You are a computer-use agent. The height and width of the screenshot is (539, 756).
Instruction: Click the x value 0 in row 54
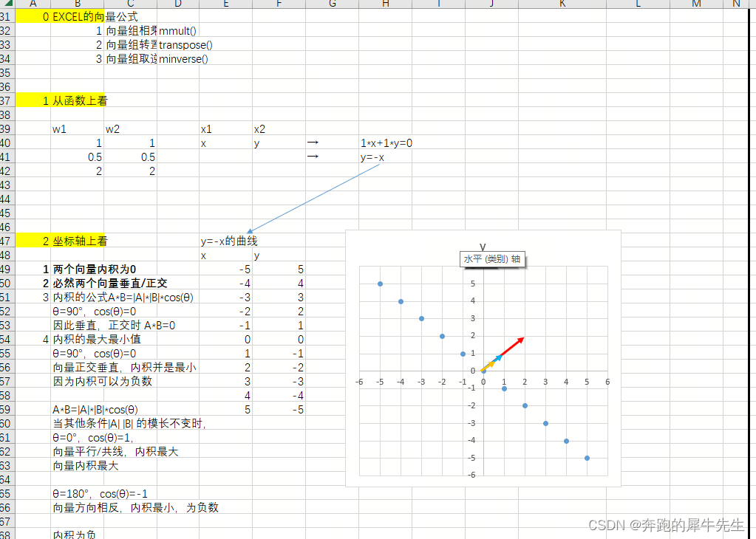(x=225, y=340)
